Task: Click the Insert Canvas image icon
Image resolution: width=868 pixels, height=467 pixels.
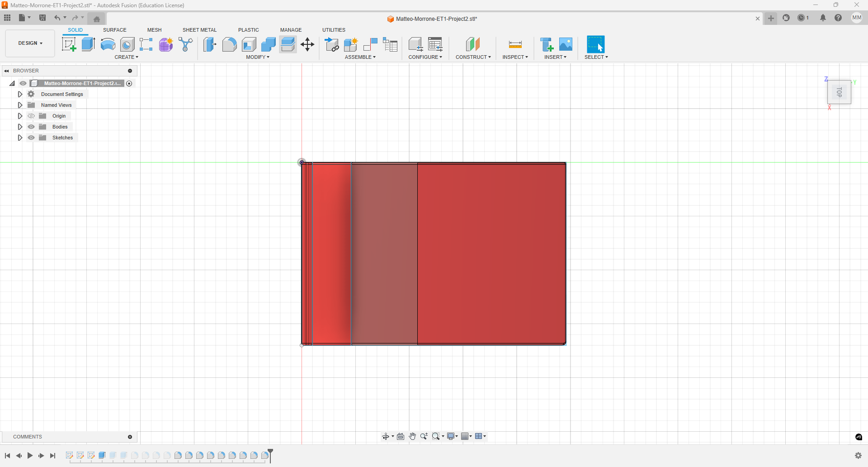Action: coord(566,44)
